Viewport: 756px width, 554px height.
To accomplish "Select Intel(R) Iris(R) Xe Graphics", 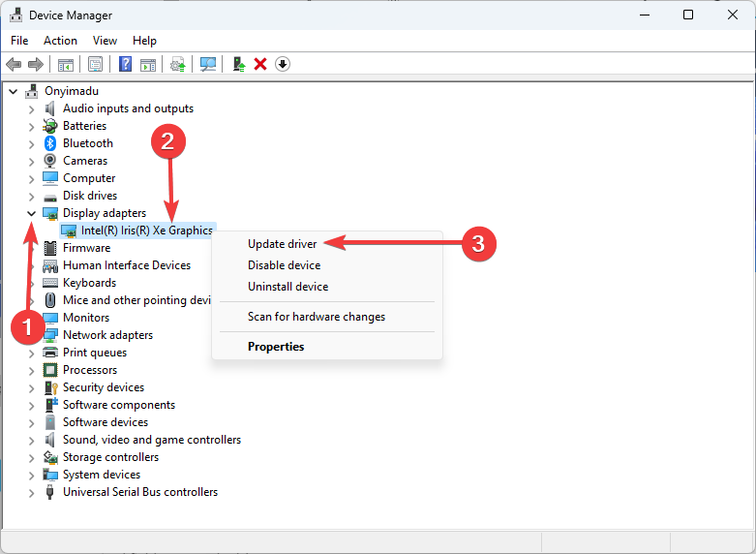I will tap(147, 231).
